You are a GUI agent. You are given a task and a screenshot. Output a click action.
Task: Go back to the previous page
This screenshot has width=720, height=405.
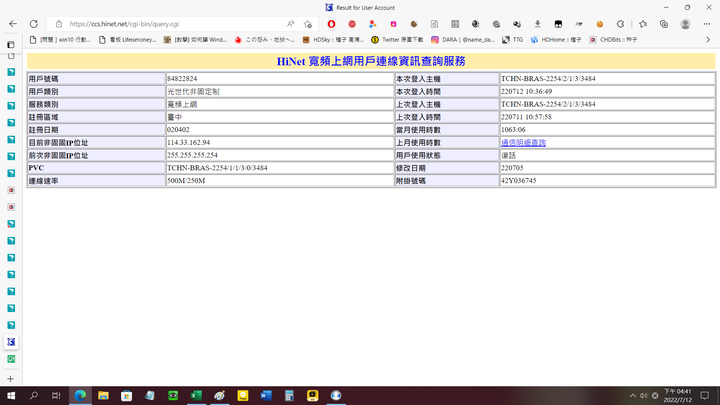click(13, 24)
